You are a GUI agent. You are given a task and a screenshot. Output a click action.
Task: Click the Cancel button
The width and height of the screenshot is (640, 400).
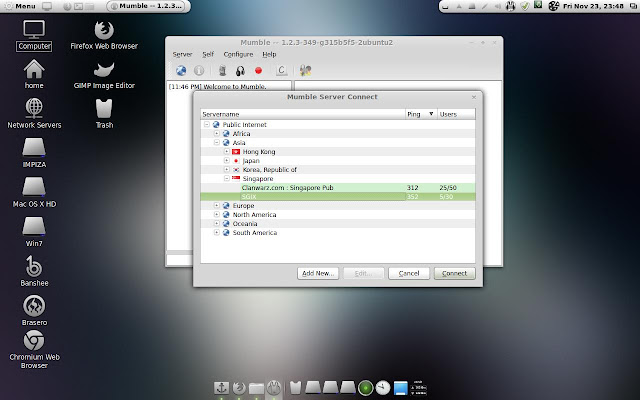[x=409, y=273]
